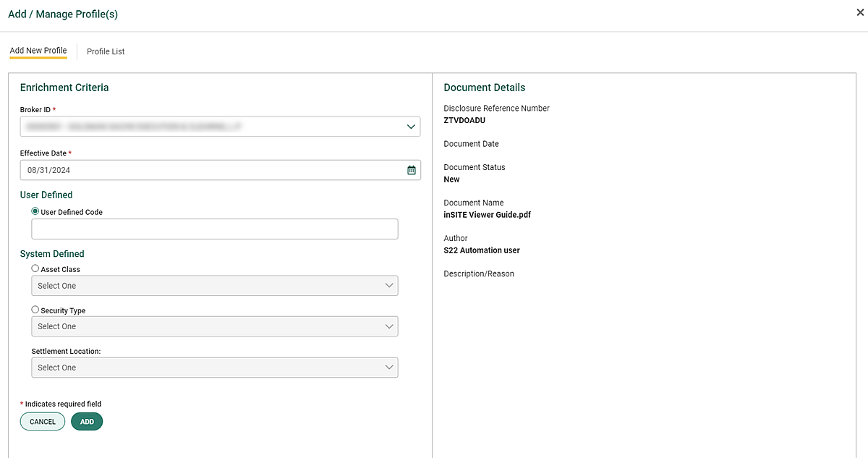Click the author S22 Automation user
This screenshot has width=868, height=458.
pos(482,250)
